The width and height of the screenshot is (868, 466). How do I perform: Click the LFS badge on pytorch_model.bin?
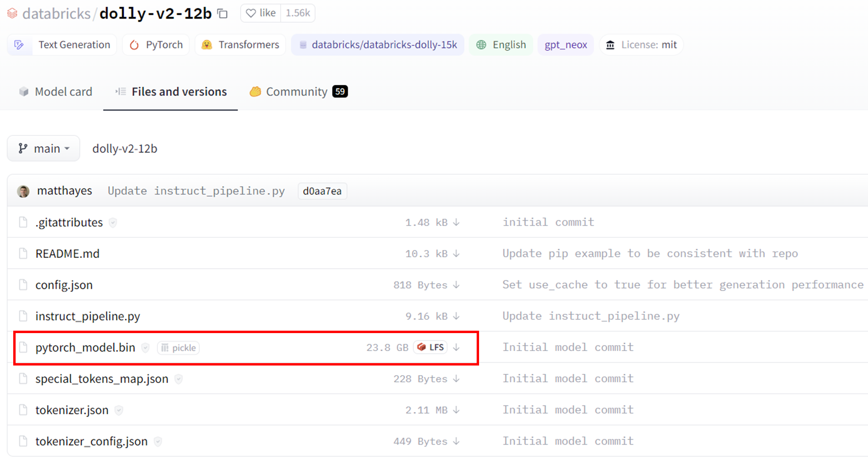pos(431,347)
